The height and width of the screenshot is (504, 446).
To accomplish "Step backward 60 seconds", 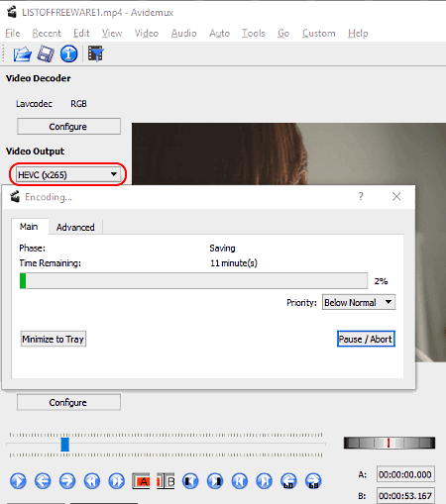I will 288,481.
